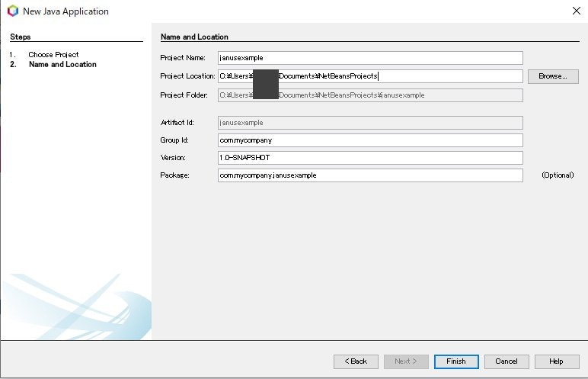The width and height of the screenshot is (588, 379).
Task: Edit the Package field
Action: point(370,175)
